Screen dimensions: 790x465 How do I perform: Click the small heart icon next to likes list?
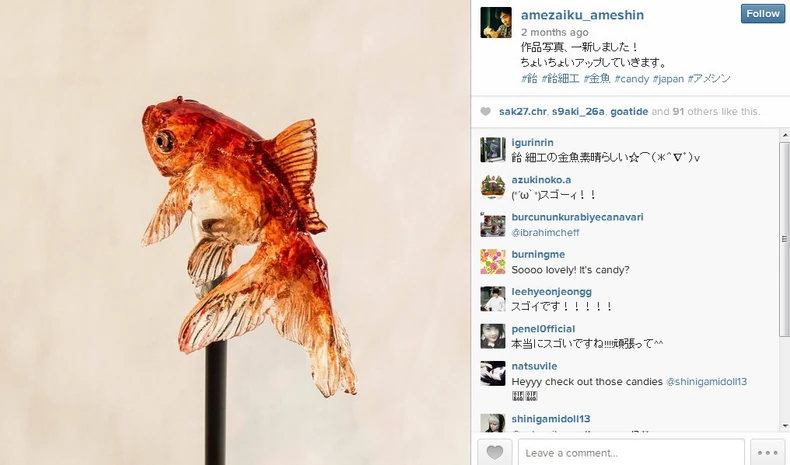(x=485, y=111)
